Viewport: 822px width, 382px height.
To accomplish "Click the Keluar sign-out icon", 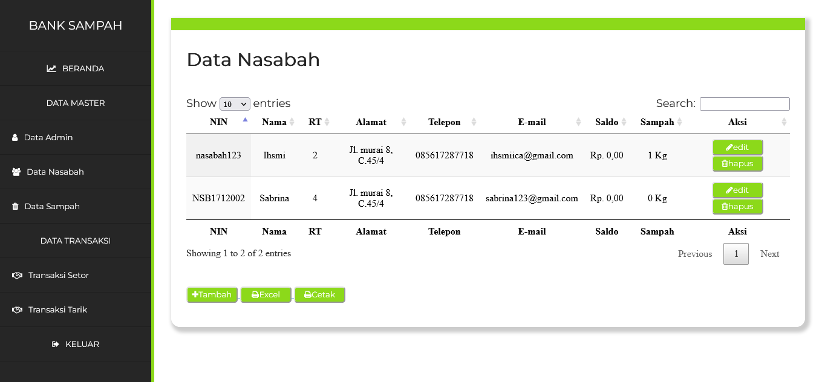I will pyautogui.click(x=56, y=344).
